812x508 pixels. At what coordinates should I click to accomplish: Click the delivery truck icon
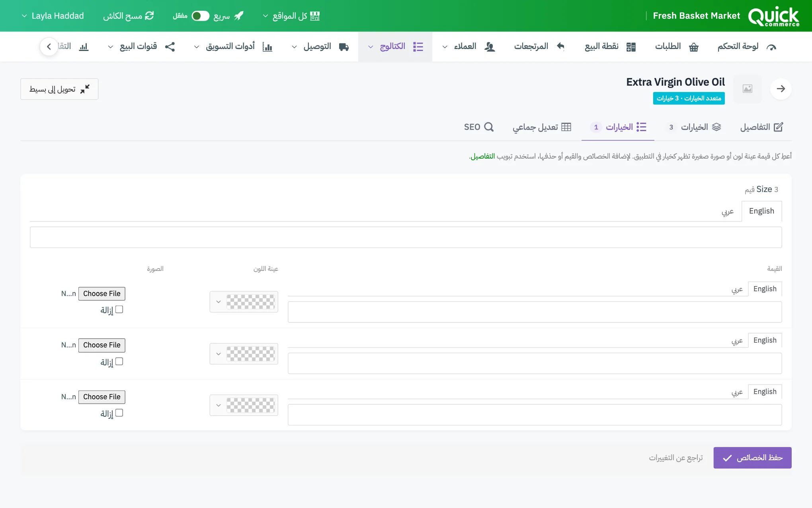(344, 47)
